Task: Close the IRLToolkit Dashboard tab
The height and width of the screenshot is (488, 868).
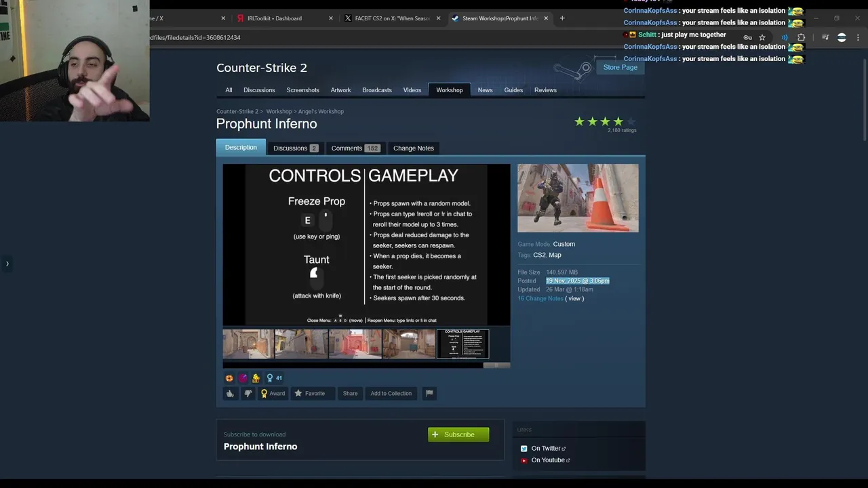Action: (331, 18)
